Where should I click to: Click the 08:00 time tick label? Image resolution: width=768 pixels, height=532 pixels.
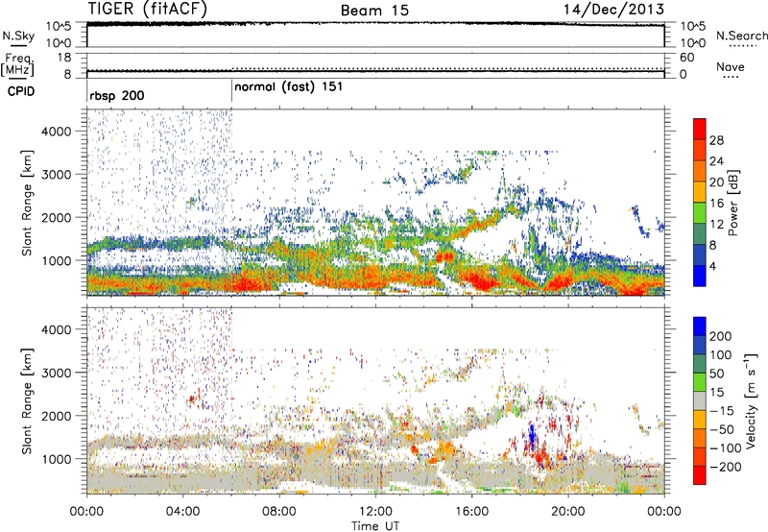(x=279, y=512)
